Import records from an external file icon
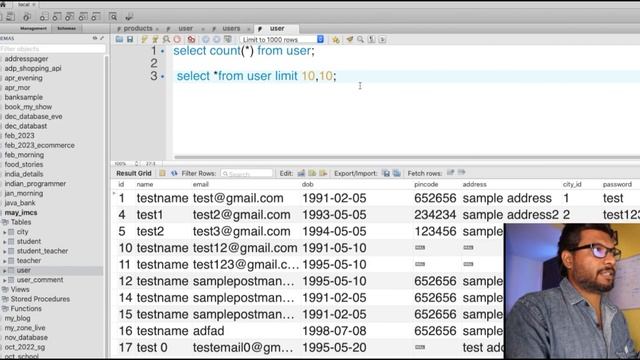This screenshot has height=360, width=640. click(x=397, y=173)
